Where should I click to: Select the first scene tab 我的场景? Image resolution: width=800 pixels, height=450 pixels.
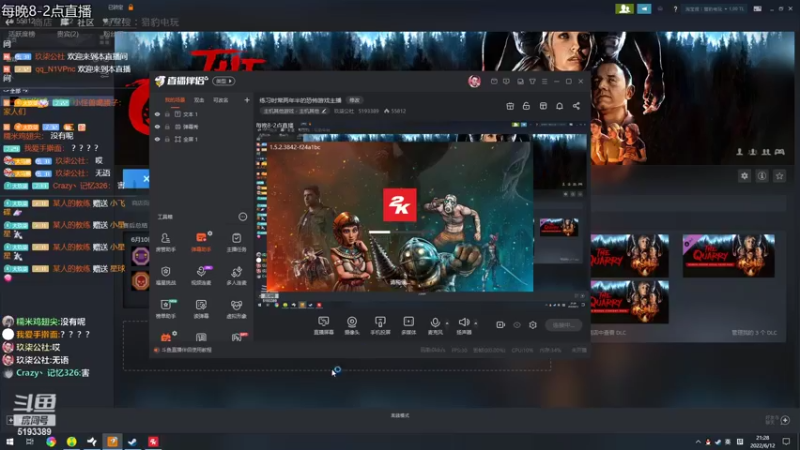point(174,100)
